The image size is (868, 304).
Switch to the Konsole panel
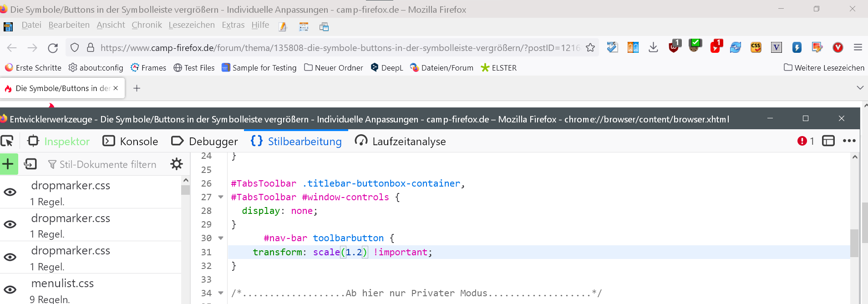(x=130, y=142)
